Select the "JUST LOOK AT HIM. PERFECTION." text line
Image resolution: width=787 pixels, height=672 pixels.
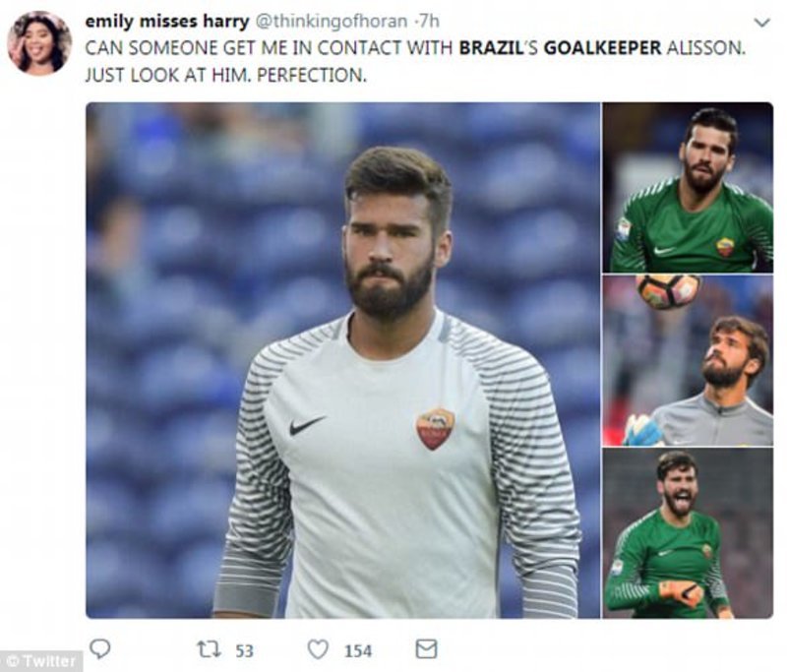pos(226,75)
